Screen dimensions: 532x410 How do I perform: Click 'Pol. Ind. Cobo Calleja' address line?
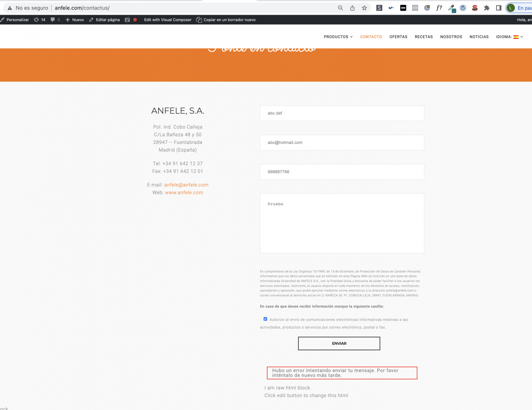[178, 127]
